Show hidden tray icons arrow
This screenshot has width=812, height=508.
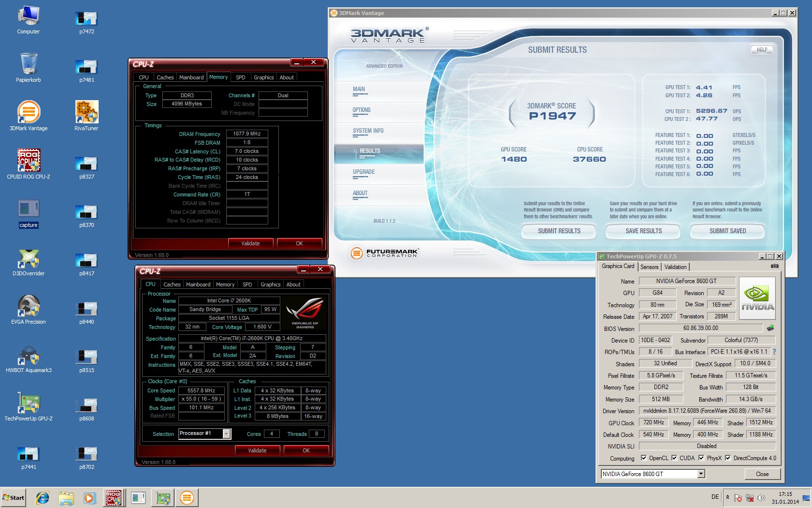[727, 497]
